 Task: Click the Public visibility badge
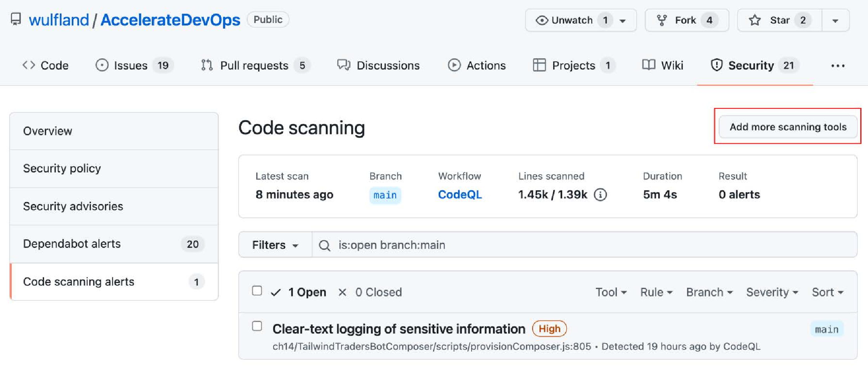(x=268, y=19)
